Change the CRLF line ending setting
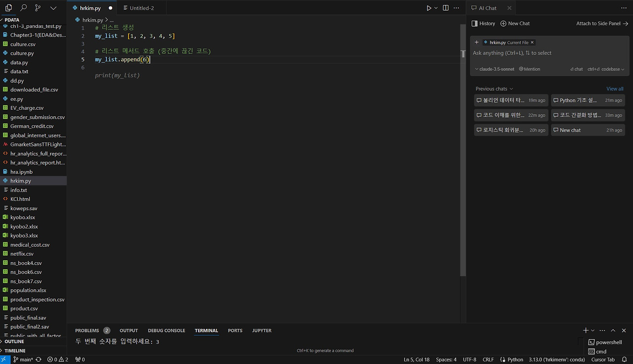The height and width of the screenshot is (364, 633). [488, 360]
